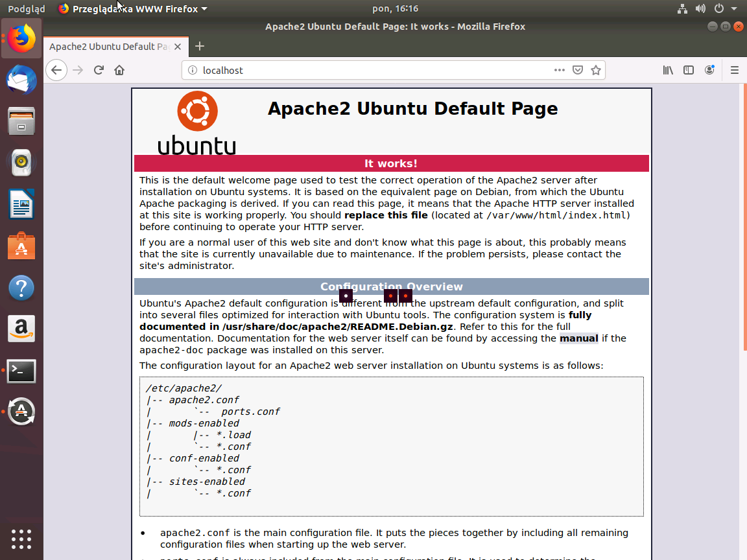747x560 pixels.
Task: Click the replace this file bold text
Action: click(386, 215)
